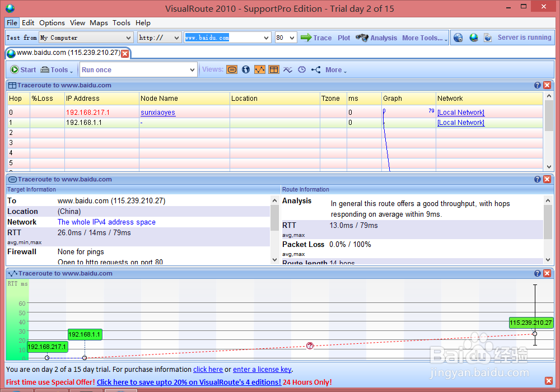Click the 'enter a license key' link
Image resolution: width=560 pixels, height=392 pixels.
[262, 370]
